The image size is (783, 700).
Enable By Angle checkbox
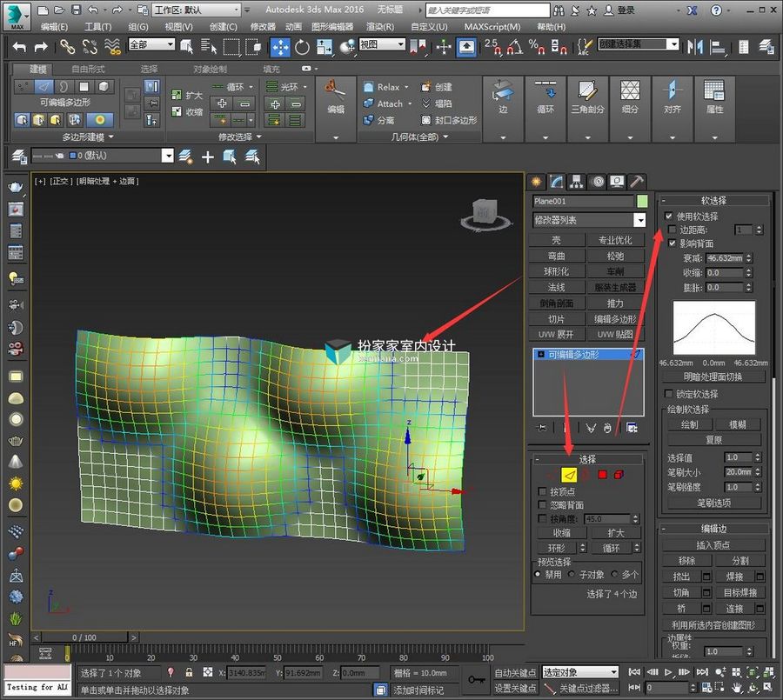[542, 518]
